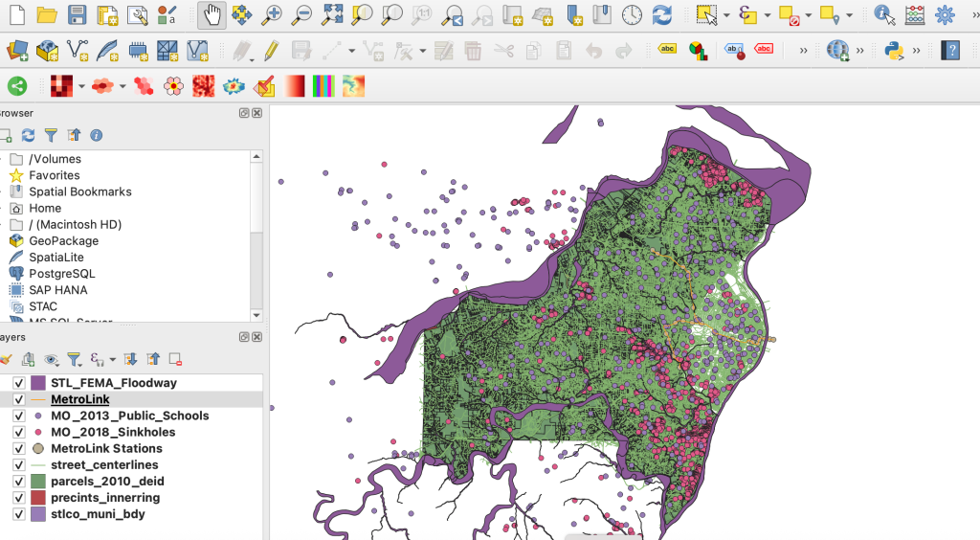The height and width of the screenshot is (540, 980).
Task: Click Spatial Bookmarks in Browser panel
Action: (79, 191)
